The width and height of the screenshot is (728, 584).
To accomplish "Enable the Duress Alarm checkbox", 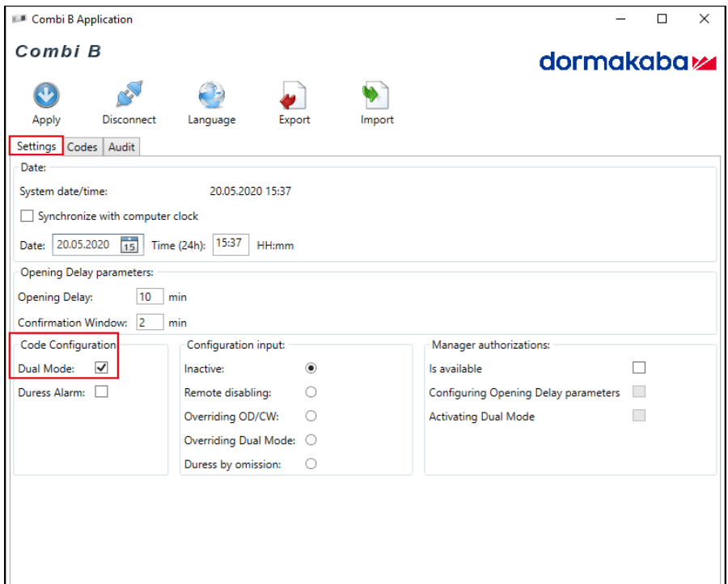I will click(101, 392).
